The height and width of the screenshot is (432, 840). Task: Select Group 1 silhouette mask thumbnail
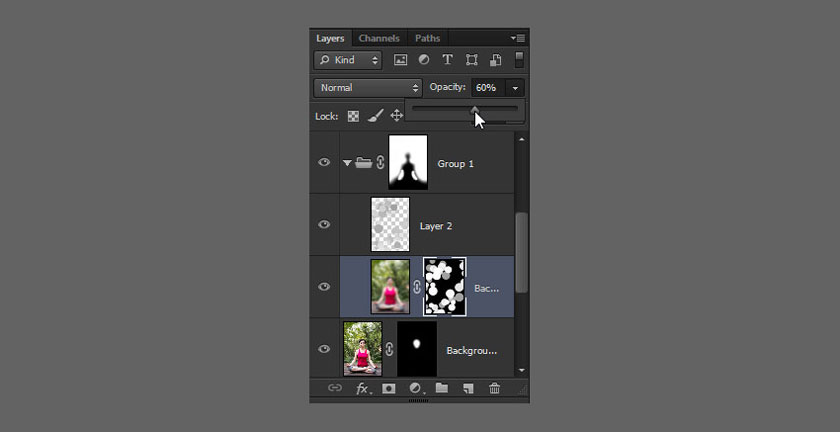[408, 162]
